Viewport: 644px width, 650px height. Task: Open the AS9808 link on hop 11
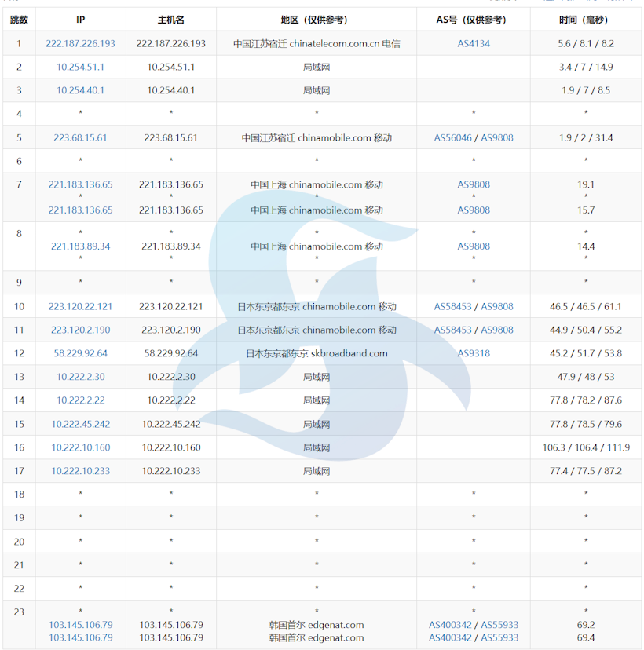496,330
